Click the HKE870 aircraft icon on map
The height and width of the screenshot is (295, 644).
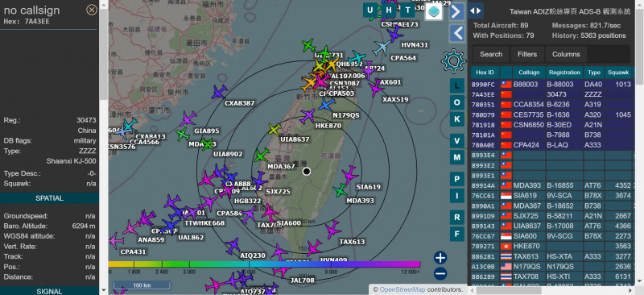point(308,116)
